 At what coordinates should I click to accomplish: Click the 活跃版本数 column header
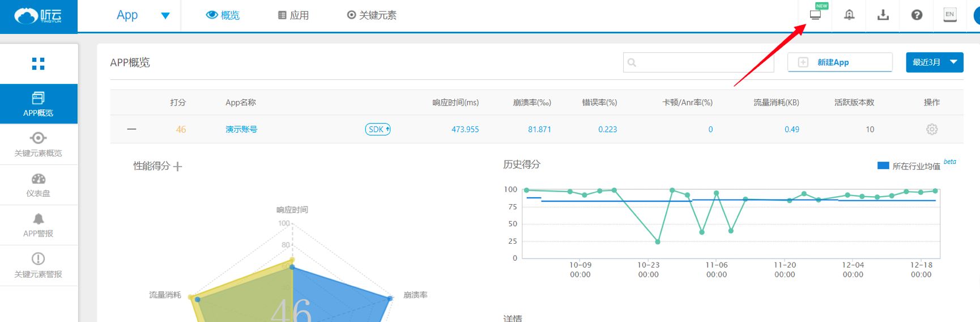[854, 103]
